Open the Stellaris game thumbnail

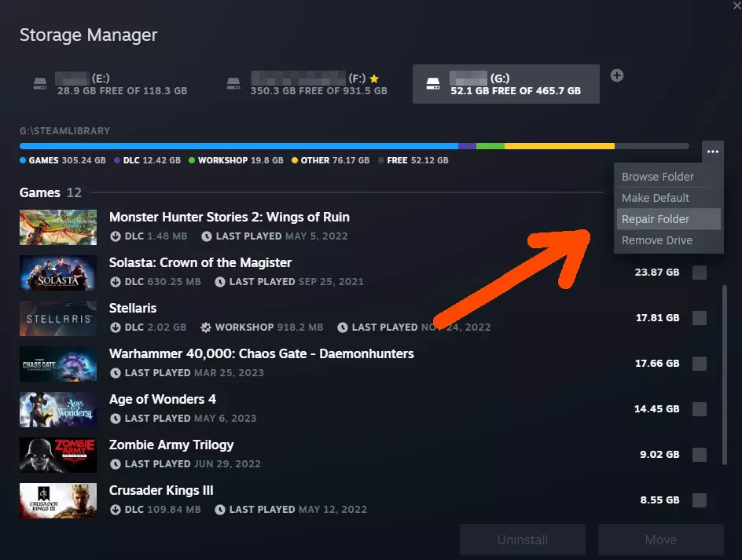click(x=58, y=318)
